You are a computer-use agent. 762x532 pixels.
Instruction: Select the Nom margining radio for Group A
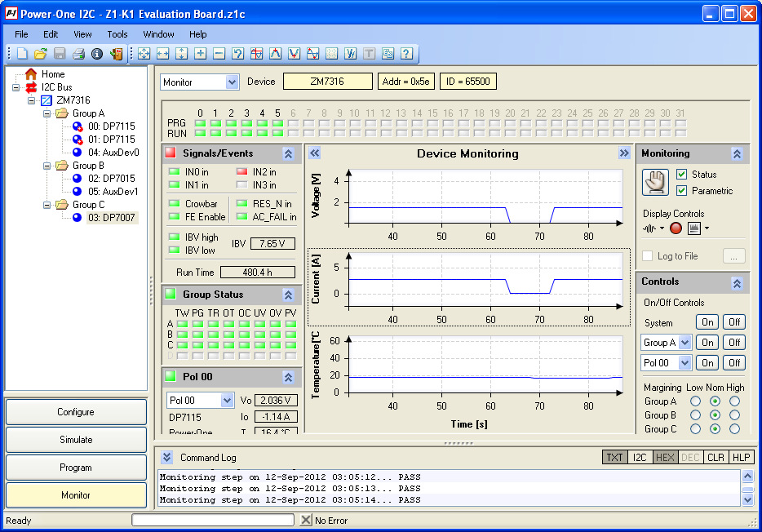coord(716,401)
